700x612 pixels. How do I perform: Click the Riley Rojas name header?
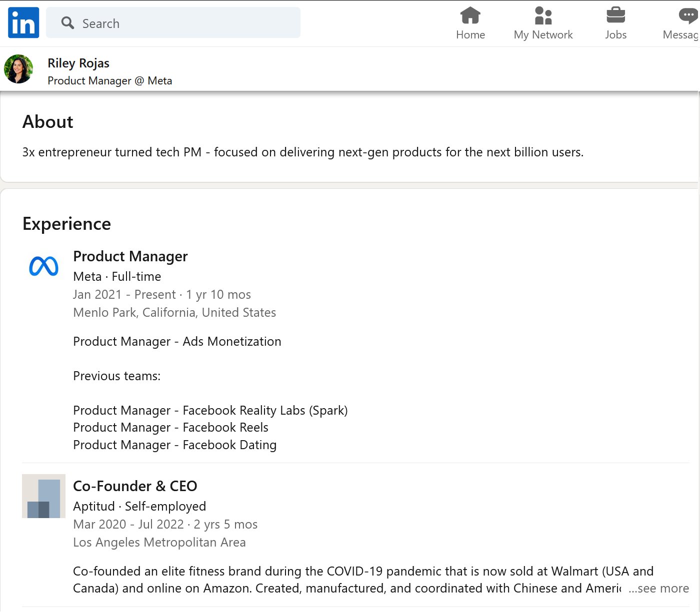(x=78, y=63)
